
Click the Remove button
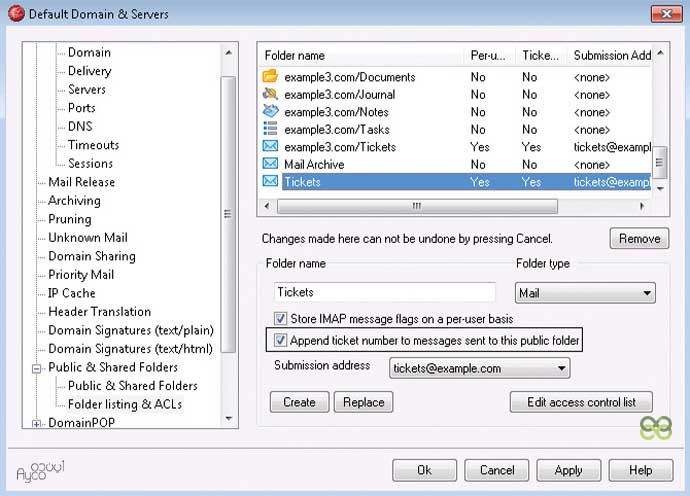click(x=638, y=239)
